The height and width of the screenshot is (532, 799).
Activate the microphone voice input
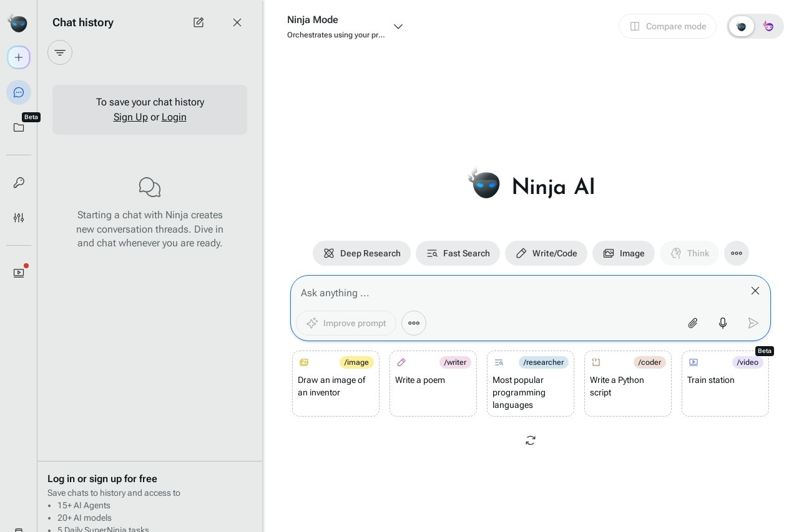723,323
